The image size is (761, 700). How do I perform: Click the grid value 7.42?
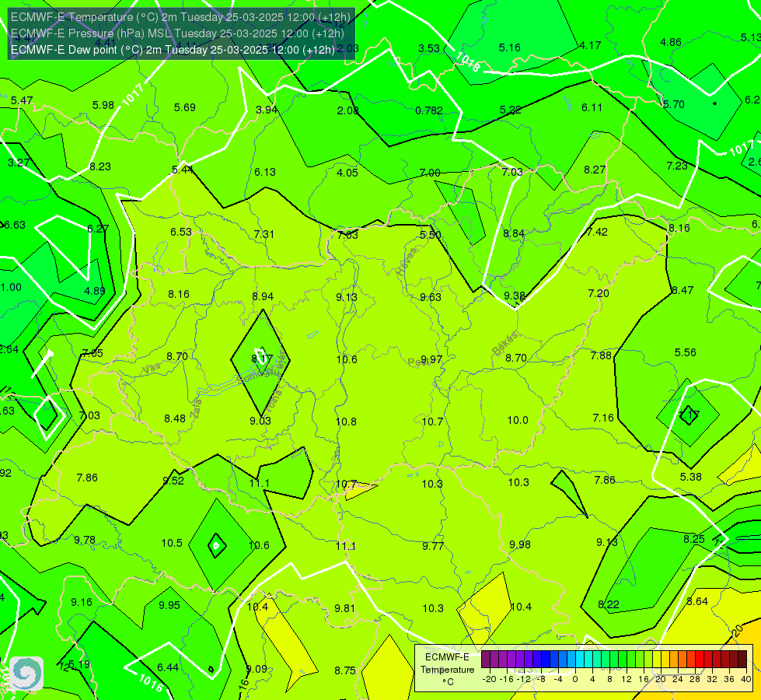tap(597, 233)
